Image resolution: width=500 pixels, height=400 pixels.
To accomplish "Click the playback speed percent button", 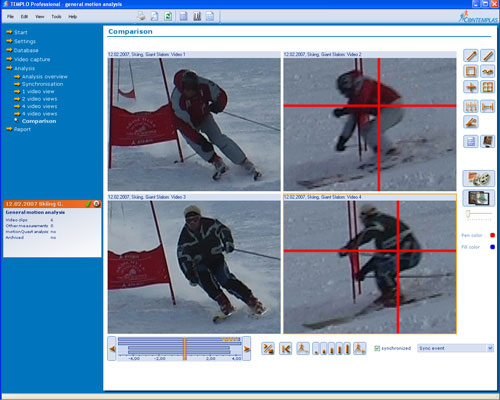I will (x=268, y=349).
